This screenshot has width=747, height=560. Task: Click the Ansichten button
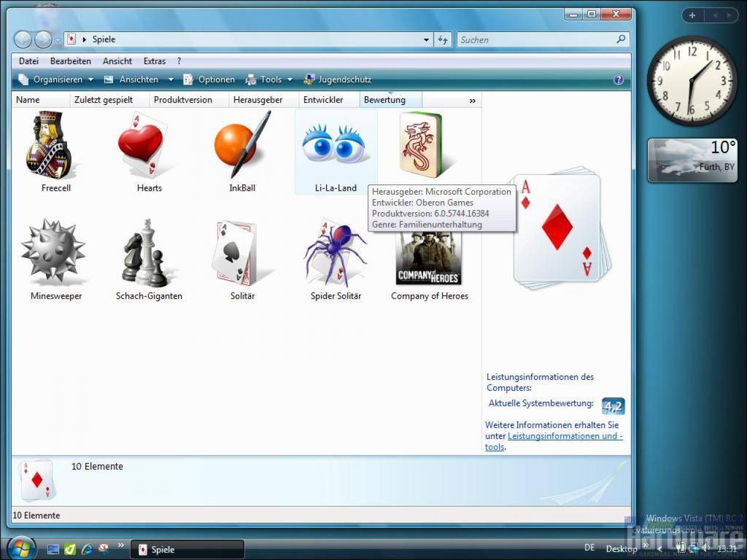(x=132, y=79)
